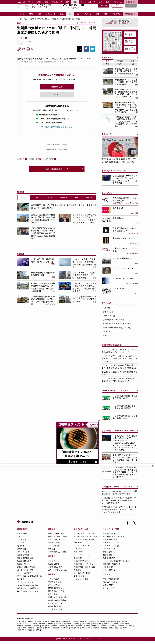Click the 無料会員登録 button

click(x=57, y=87)
